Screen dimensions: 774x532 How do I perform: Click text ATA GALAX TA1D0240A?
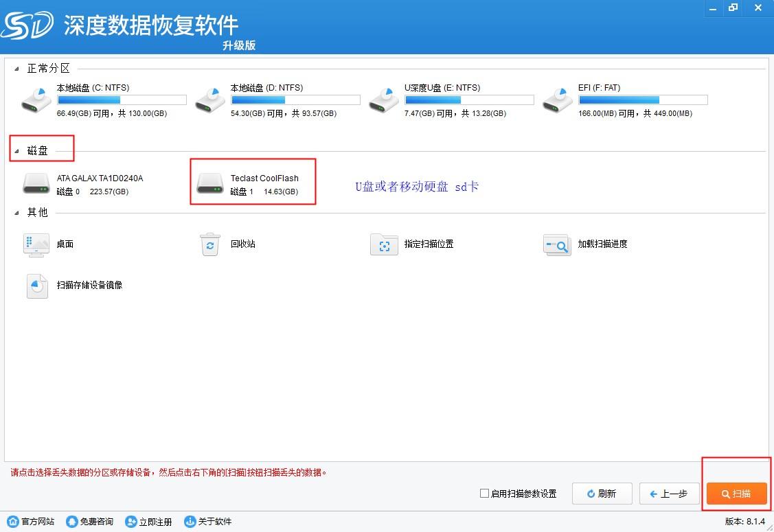pyautogui.click(x=100, y=178)
